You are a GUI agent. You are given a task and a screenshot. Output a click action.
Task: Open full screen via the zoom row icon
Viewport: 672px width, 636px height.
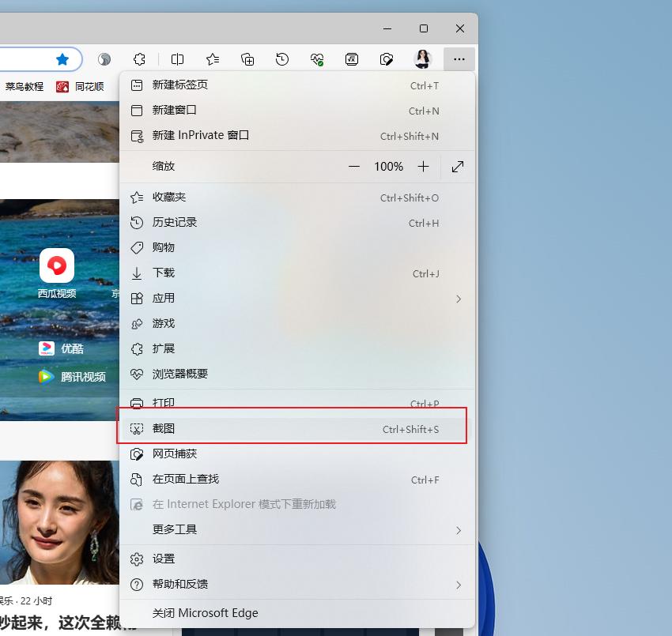[457, 167]
